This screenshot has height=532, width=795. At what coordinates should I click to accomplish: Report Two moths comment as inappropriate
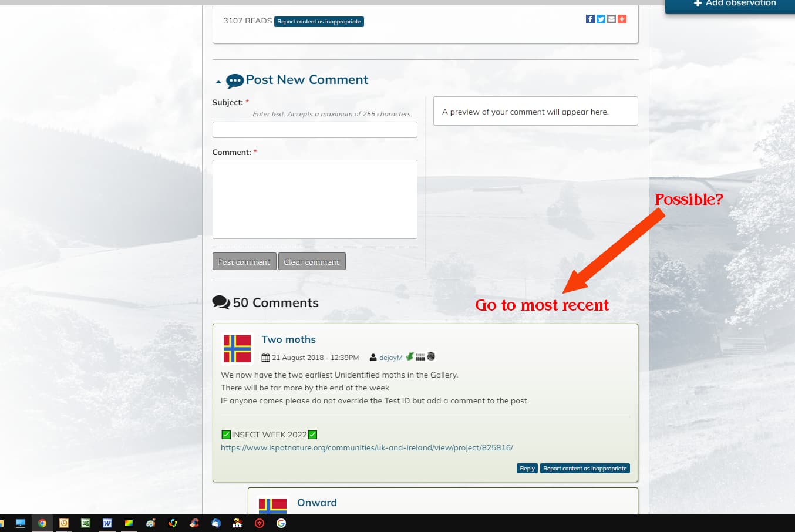(585, 469)
